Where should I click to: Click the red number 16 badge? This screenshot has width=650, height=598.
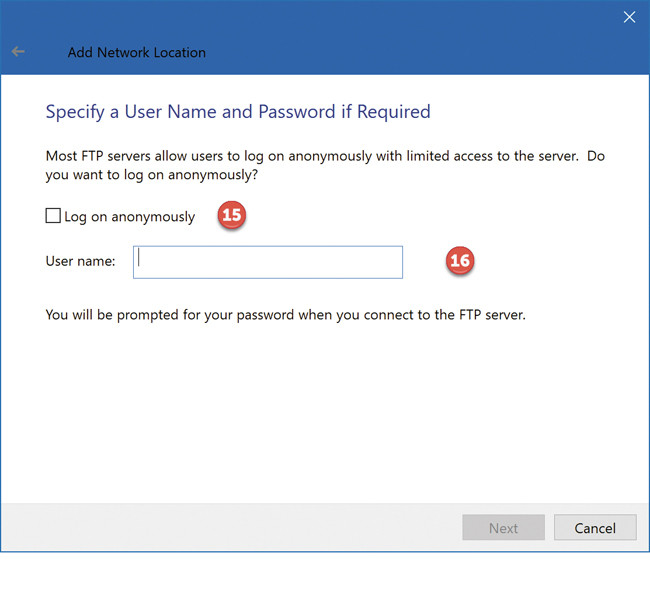459,261
